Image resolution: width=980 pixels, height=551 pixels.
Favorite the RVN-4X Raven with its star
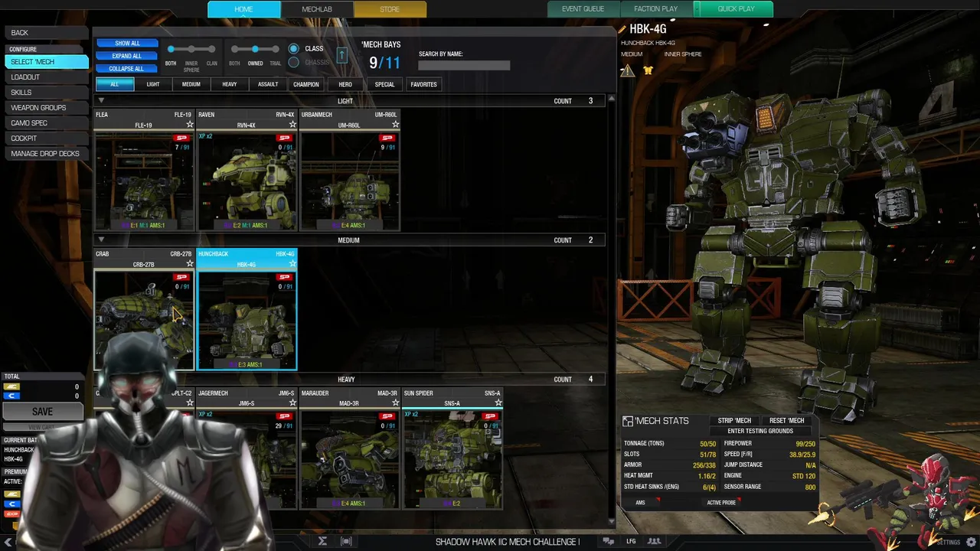point(292,124)
